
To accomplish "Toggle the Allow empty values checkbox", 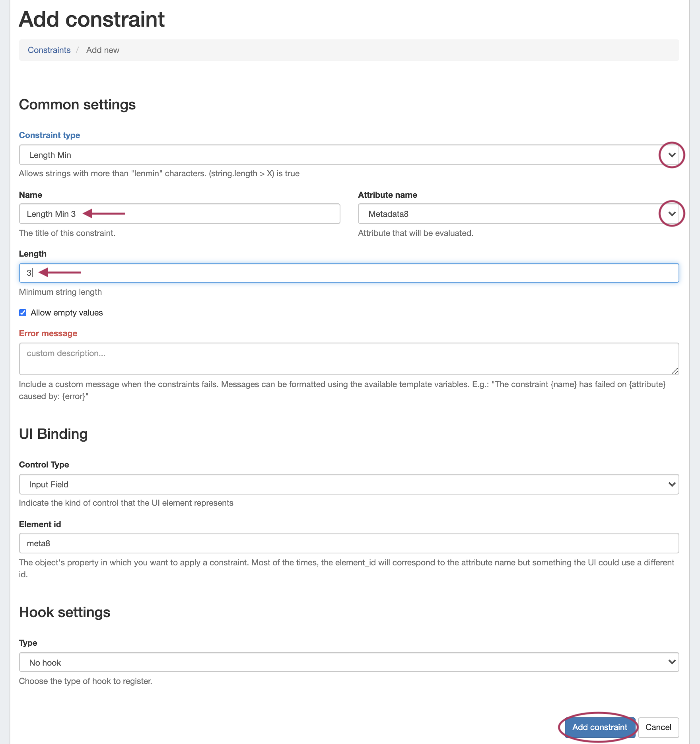I will pyautogui.click(x=23, y=313).
